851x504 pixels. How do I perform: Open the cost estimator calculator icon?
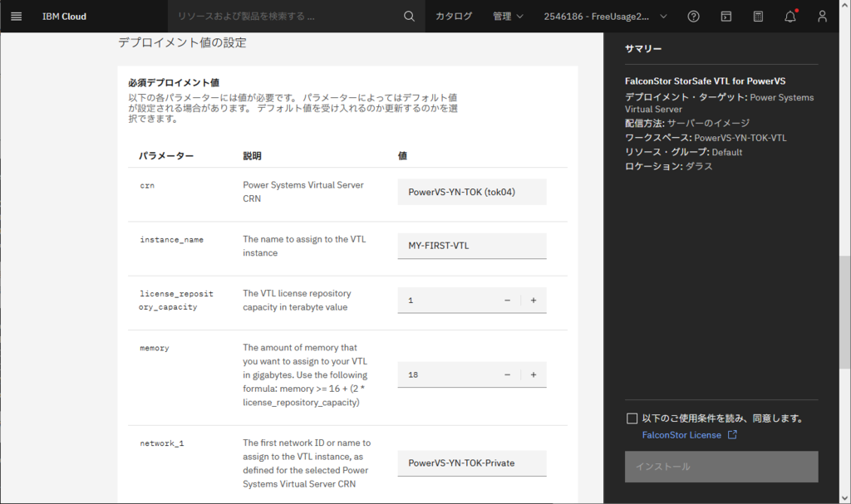758,17
